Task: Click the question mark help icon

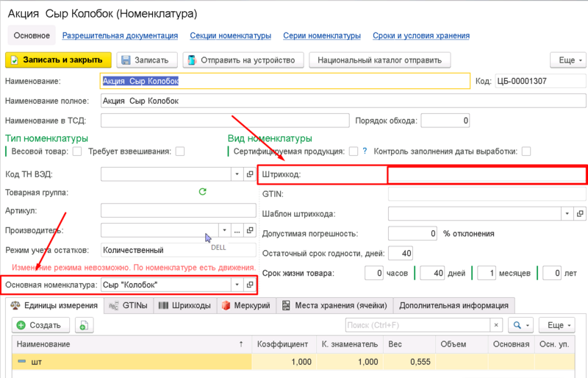Action: (365, 151)
